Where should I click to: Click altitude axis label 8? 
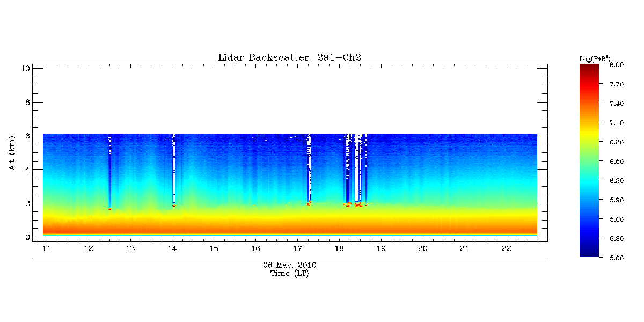[x=26, y=102]
